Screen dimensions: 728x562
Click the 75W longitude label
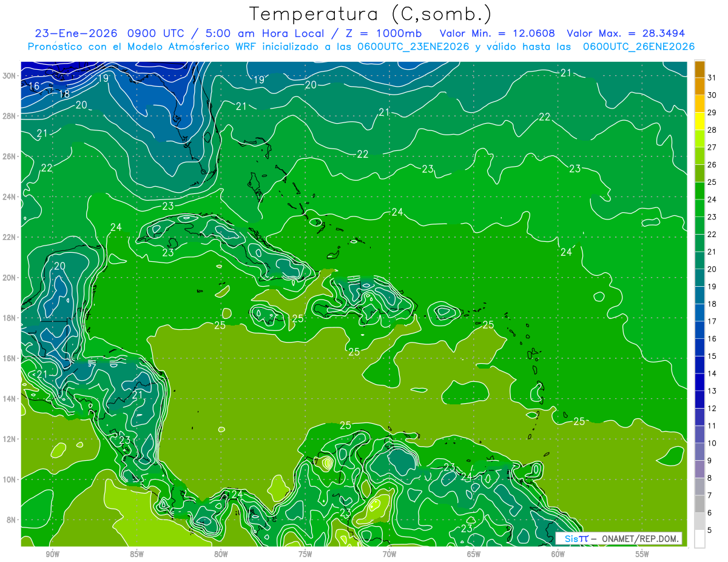[305, 554]
